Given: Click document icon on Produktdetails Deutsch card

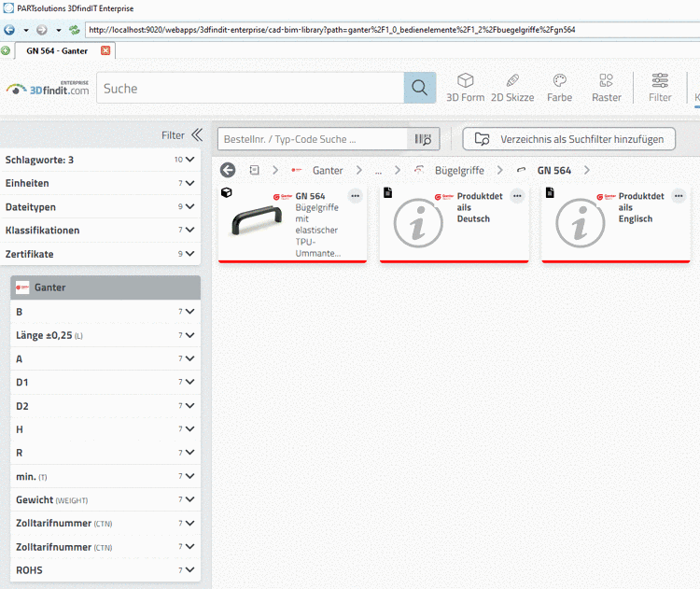Looking at the screenshot, I should 387,192.
